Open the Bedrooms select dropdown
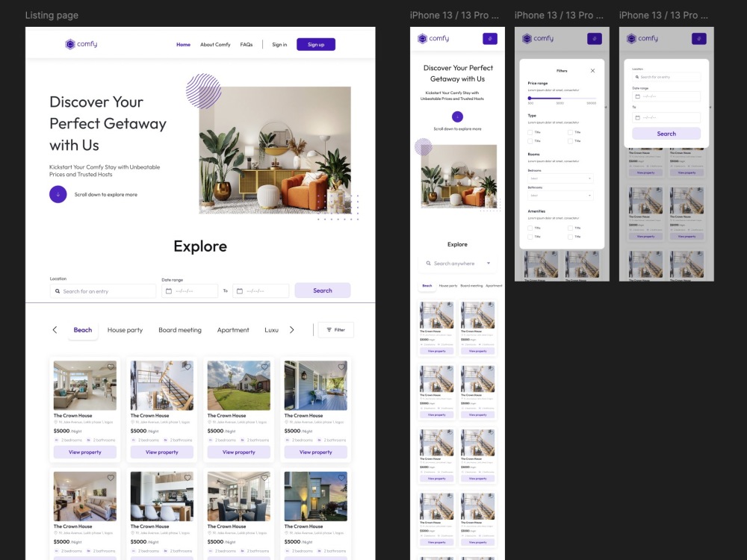 tap(561, 178)
